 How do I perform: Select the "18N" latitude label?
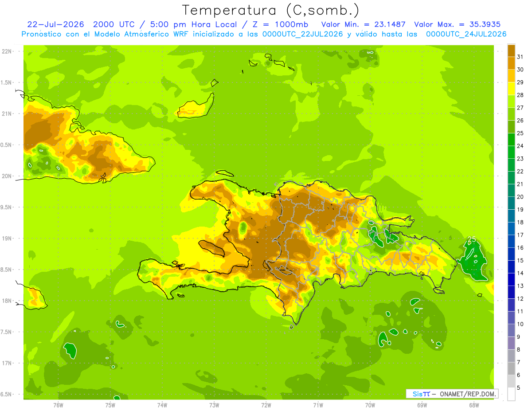7,301
